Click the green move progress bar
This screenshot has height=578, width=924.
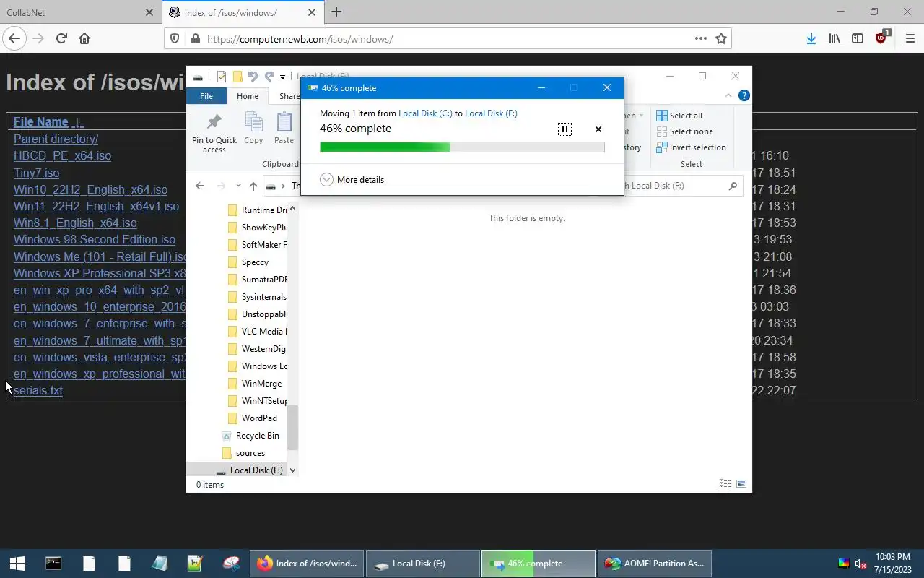click(x=462, y=147)
